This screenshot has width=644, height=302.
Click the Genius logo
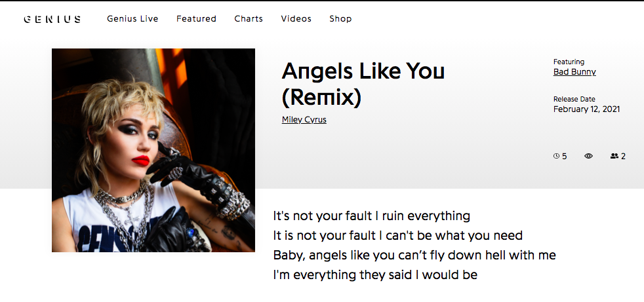(52, 19)
